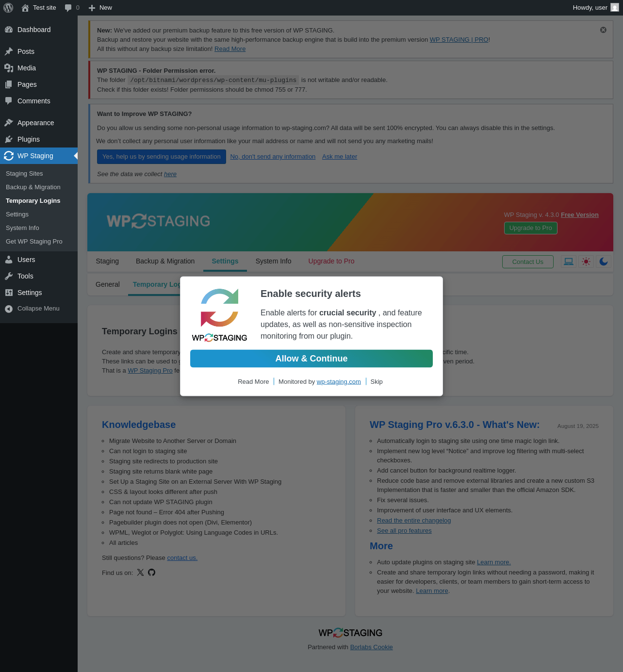Open Get WP Staging Pro submenu item
Image resolution: width=623 pixels, height=672 pixels.
(34, 242)
